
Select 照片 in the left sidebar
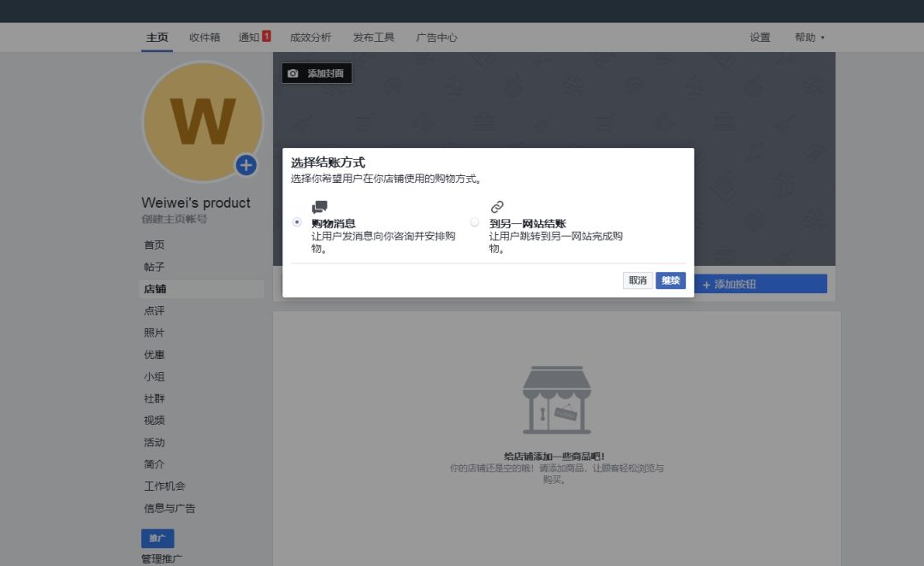coord(154,333)
